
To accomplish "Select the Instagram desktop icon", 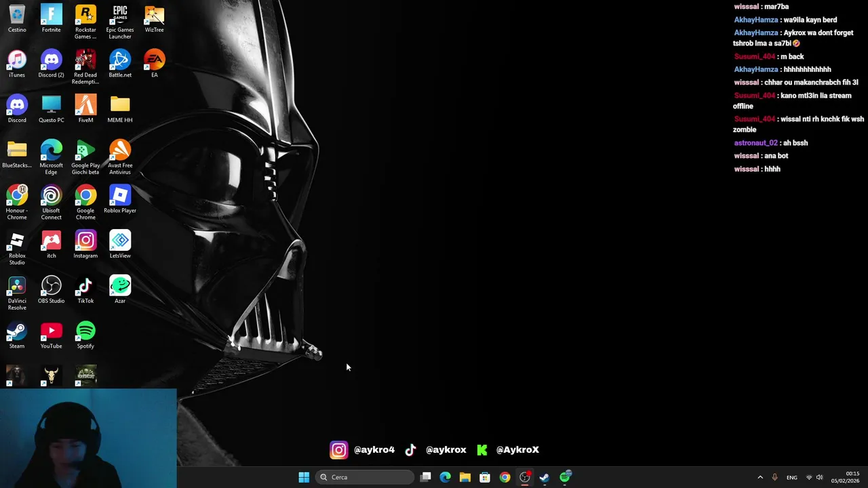I will (x=85, y=245).
